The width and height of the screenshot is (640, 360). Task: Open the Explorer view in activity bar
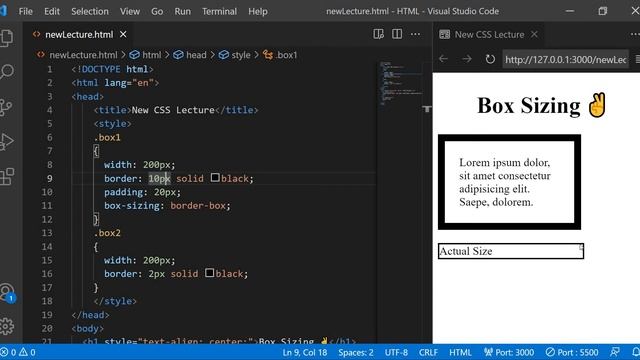click(x=7, y=38)
